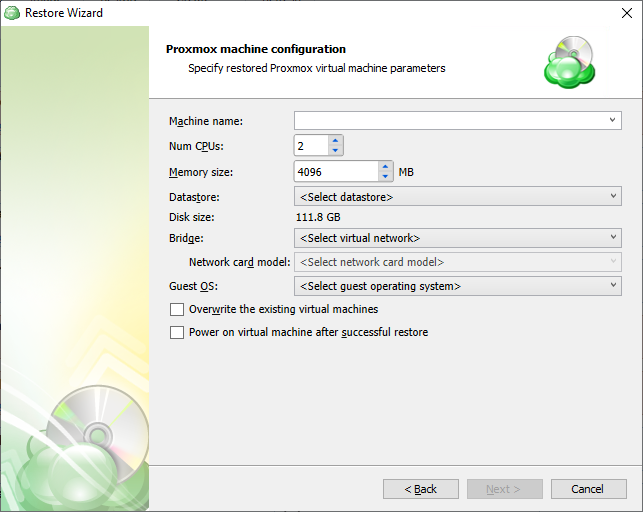Open the Select virtual network dropdown

[458, 238]
